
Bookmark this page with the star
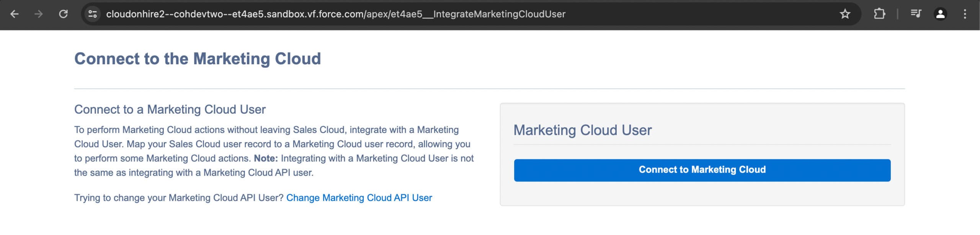[x=845, y=14]
